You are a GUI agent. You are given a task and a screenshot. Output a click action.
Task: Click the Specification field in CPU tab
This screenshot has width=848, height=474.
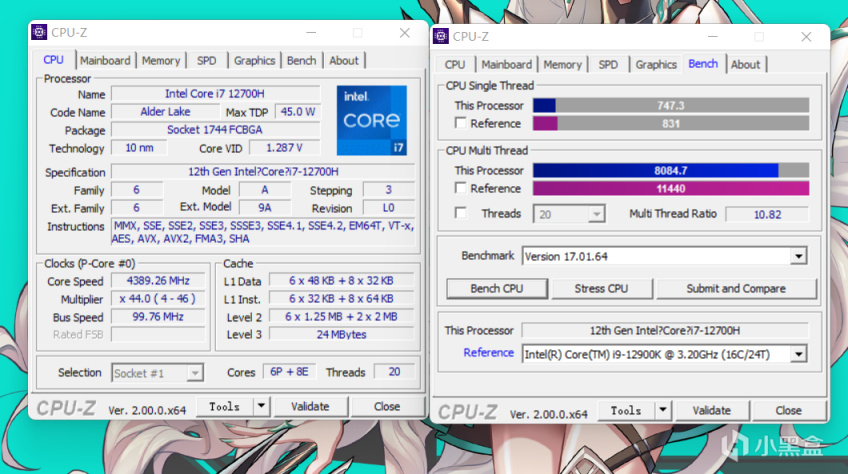pyautogui.click(x=263, y=172)
